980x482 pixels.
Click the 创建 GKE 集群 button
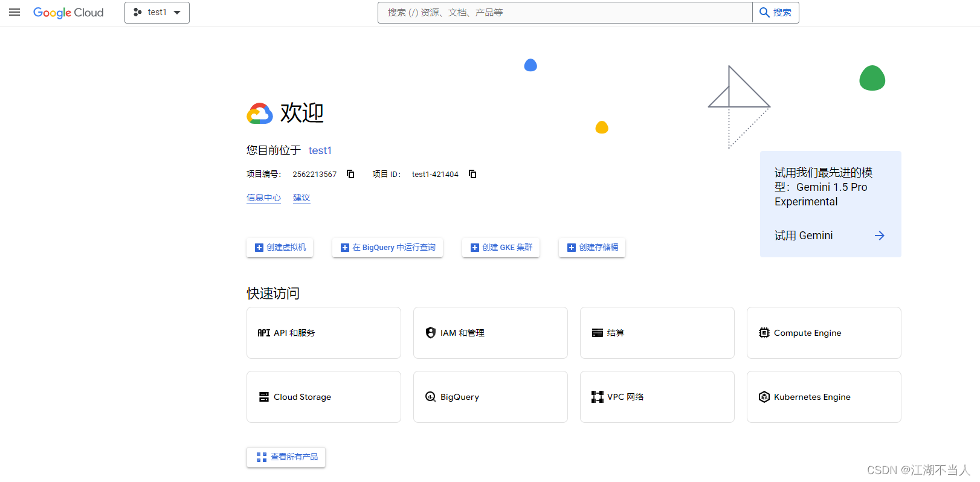coord(501,248)
